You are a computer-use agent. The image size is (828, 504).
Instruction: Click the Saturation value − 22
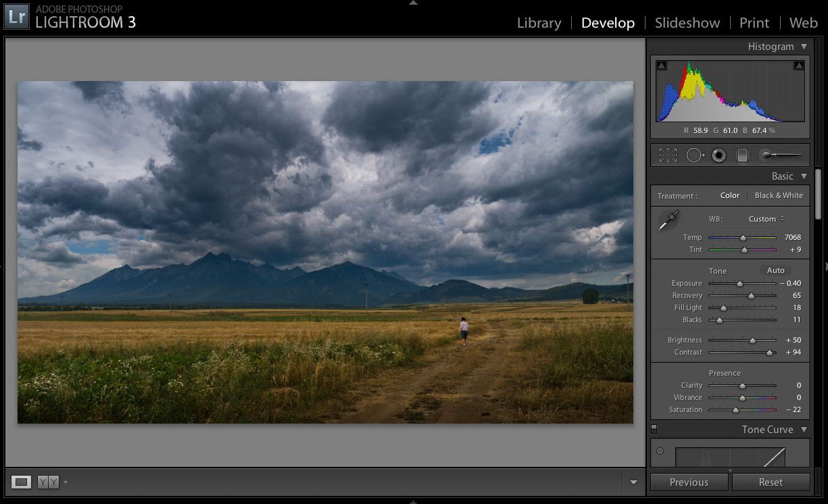click(x=794, y=410)
